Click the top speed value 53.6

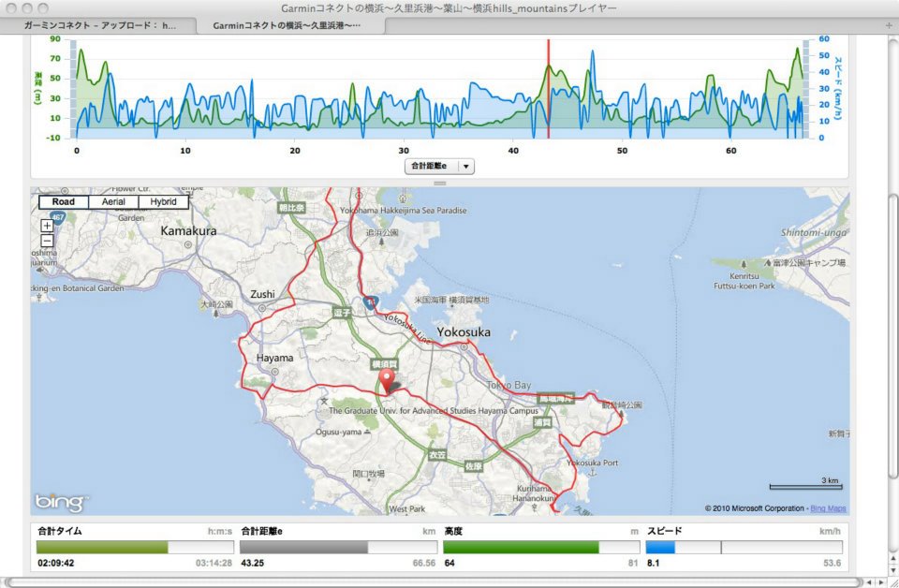(832, 564)
